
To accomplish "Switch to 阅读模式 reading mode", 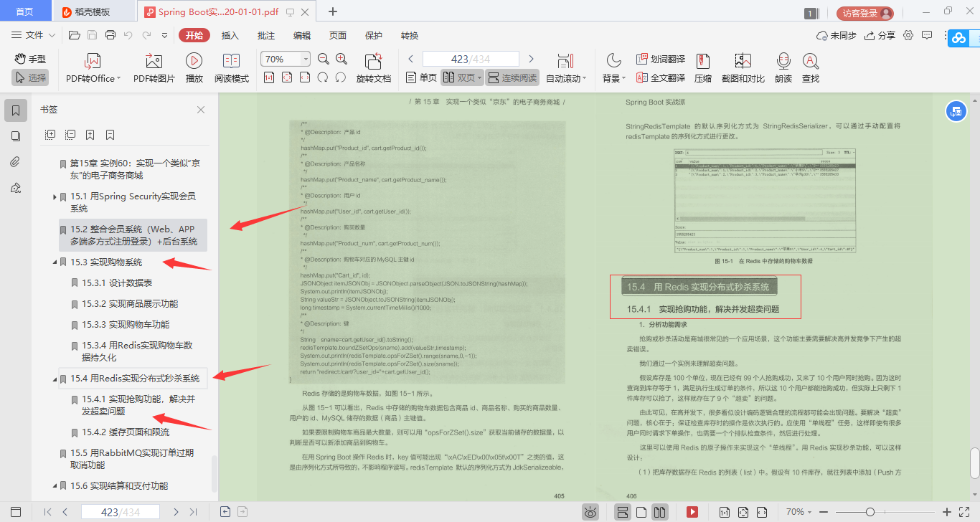I will [232, 68].
